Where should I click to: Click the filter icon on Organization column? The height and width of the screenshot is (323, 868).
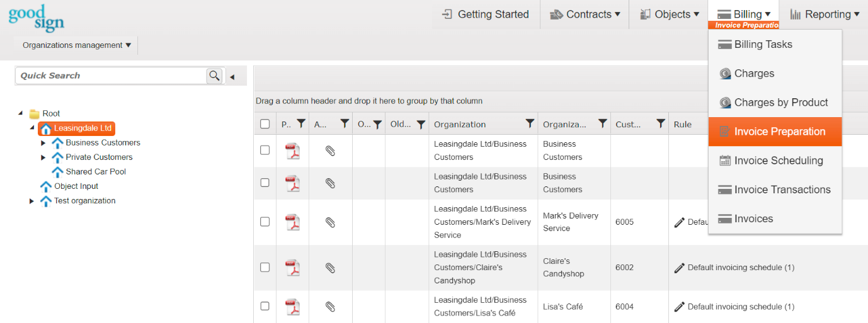(x=530, y=124)
